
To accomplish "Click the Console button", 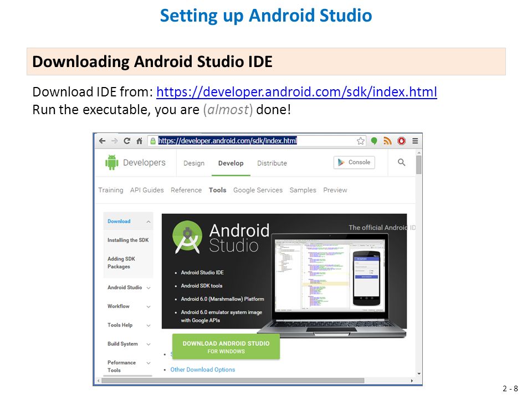I will tap(354, 162).
